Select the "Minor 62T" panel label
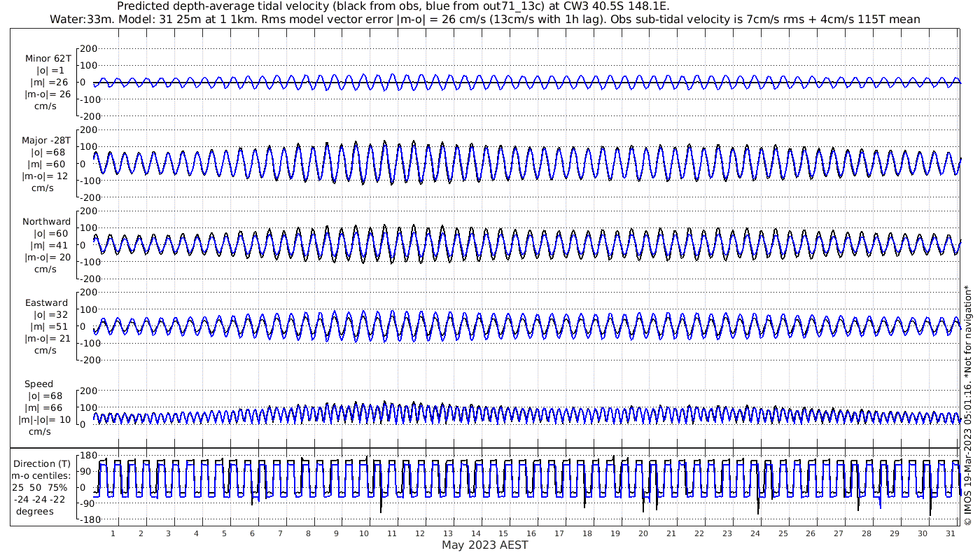This screenshot has height=560, width=980. pyautogui.click(x=48, y=59)
